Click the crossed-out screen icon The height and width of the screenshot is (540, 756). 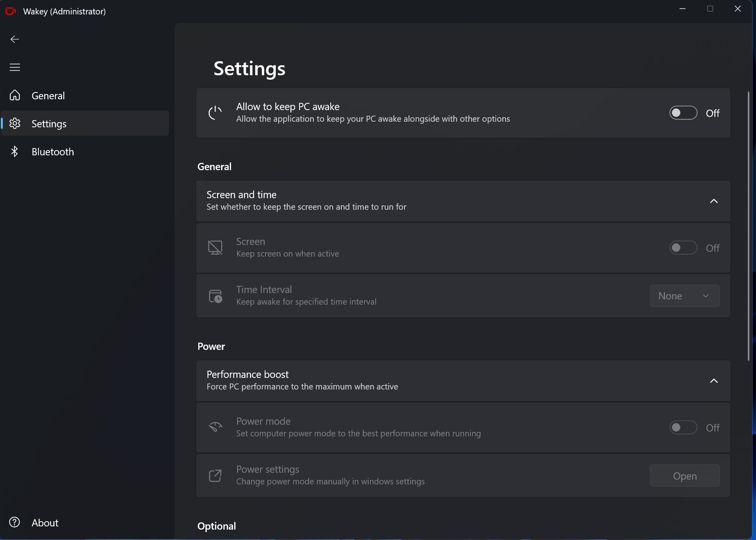tap(215, 248)
